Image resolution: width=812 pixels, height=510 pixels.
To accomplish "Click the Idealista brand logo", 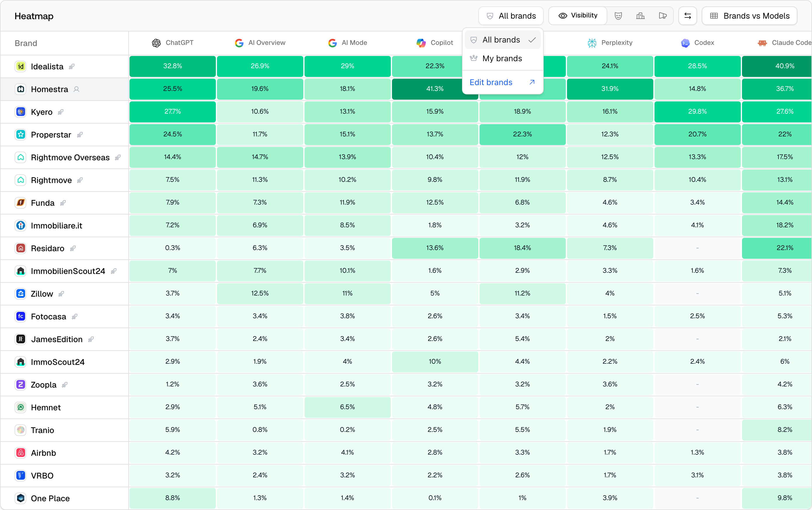I will 21,66.
